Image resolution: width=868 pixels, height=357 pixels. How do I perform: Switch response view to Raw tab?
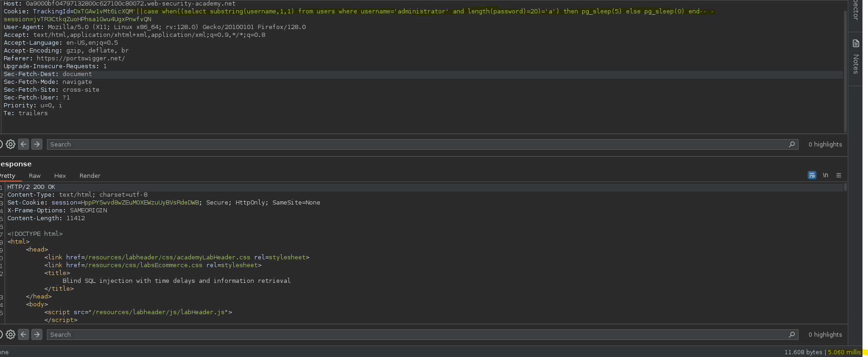(x=35, y=176)
